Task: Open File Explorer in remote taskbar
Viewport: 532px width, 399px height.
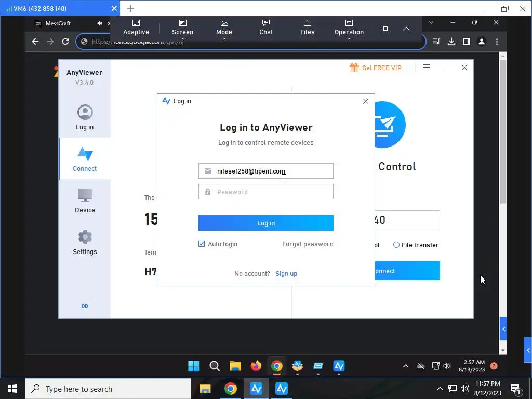Action: click(235, 366)
